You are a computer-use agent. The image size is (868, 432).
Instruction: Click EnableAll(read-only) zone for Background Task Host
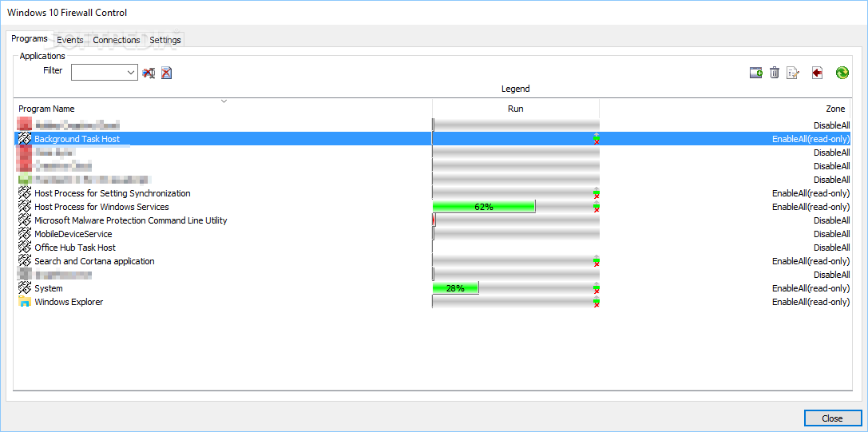[x=811, y=139]
